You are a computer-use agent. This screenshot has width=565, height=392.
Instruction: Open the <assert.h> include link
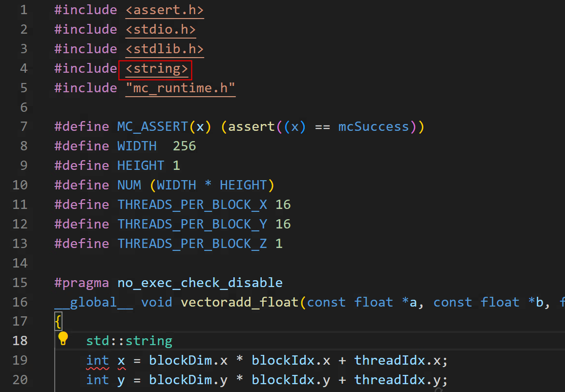pyautogui.click(x=165, y=10)
